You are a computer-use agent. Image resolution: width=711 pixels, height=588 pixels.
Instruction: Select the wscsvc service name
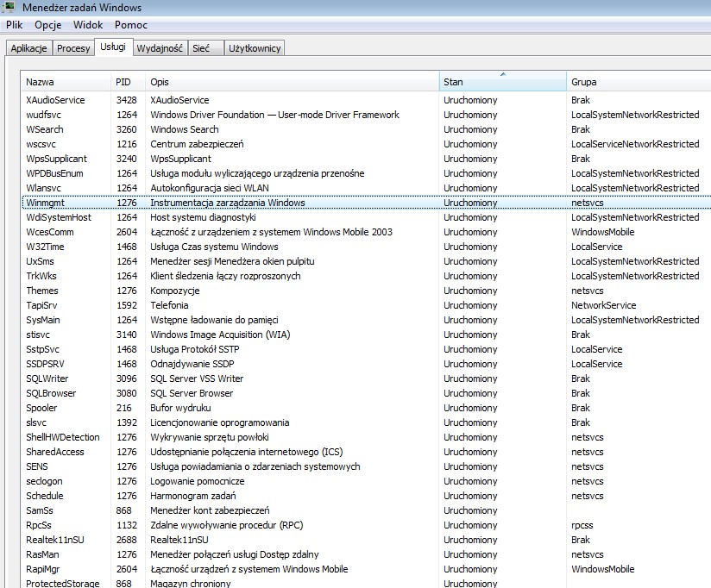pyautogui.click(x=41, y=144)
